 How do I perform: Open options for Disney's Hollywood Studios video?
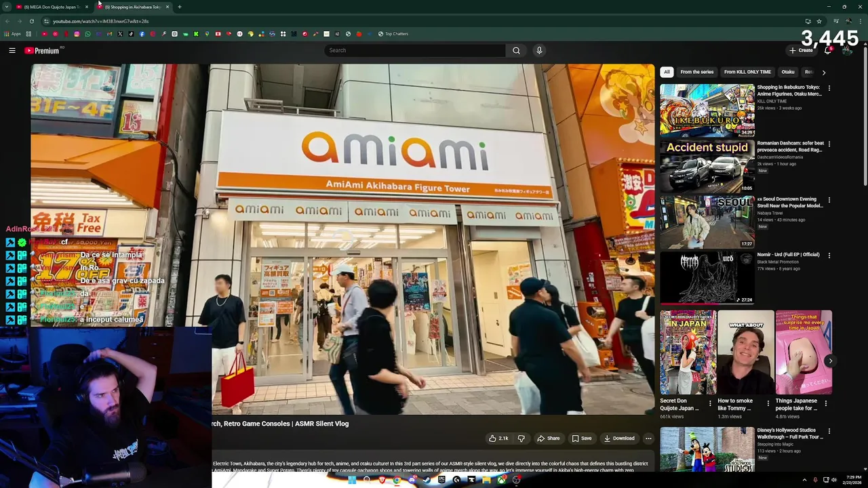pyautogui.click(x=829, y=431)
